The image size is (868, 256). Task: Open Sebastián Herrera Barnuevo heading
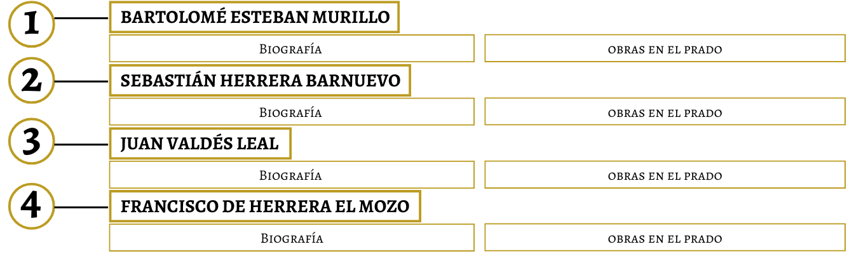click(260, 81)
